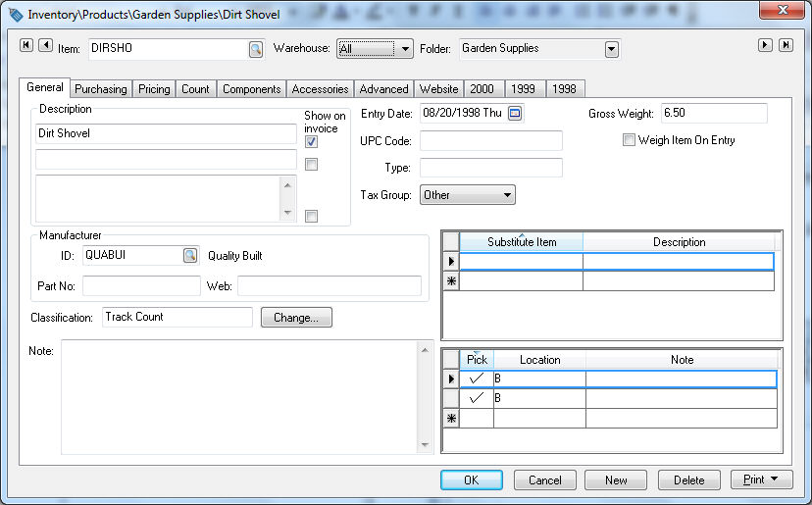Switch to the Pricing tab
812x505 pixels.
pyautogui.click(x=154, y=89)
